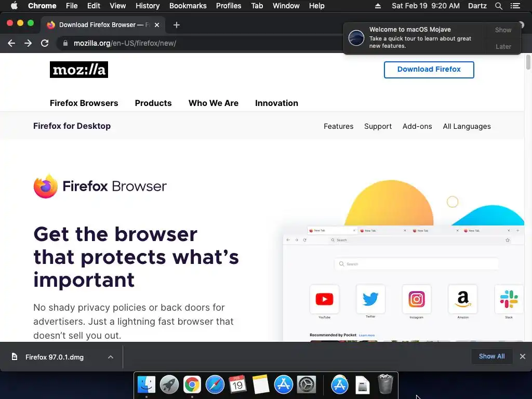Open the Profiles menu

tap(229, 6)
